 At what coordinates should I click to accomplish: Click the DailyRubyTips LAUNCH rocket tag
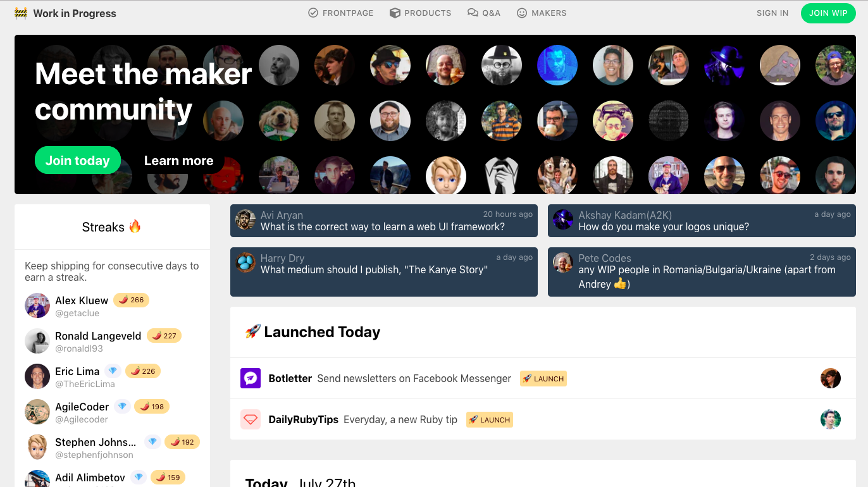490,419
